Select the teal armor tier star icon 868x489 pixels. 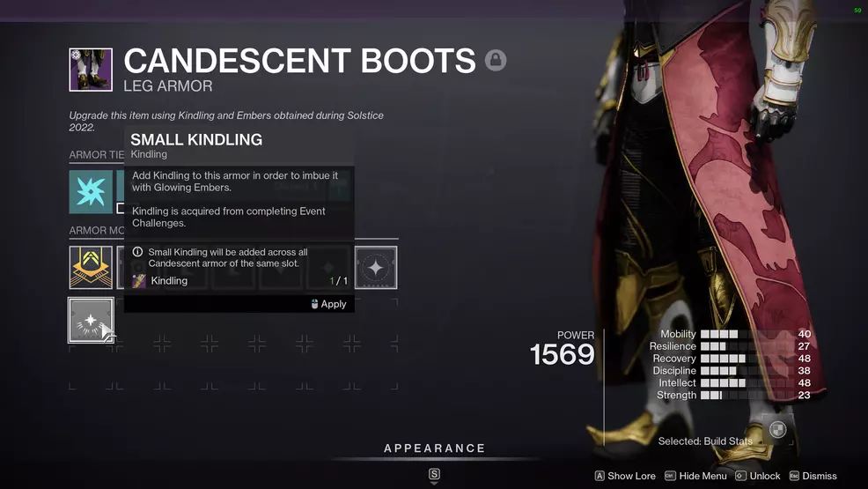pyautogui.click(x=91, y=191)
